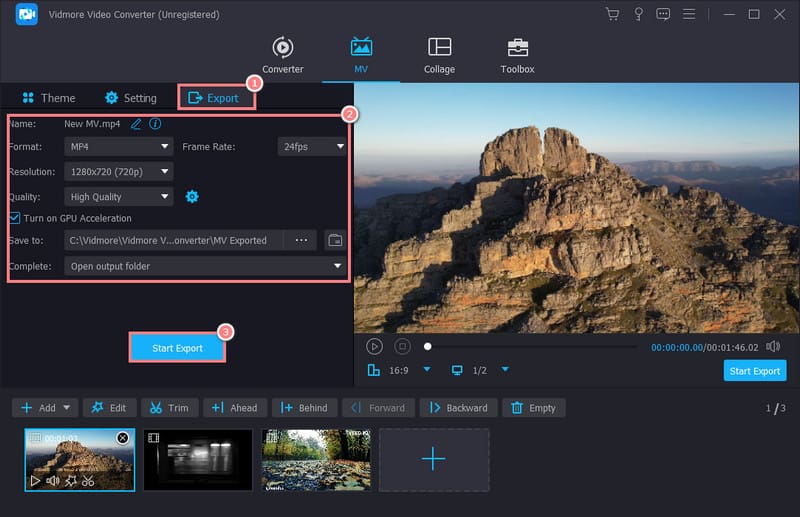The width and height of the screenshot is (800, 517).
Task: Click the Start Export button in left panel
Action: click(177, 348)
